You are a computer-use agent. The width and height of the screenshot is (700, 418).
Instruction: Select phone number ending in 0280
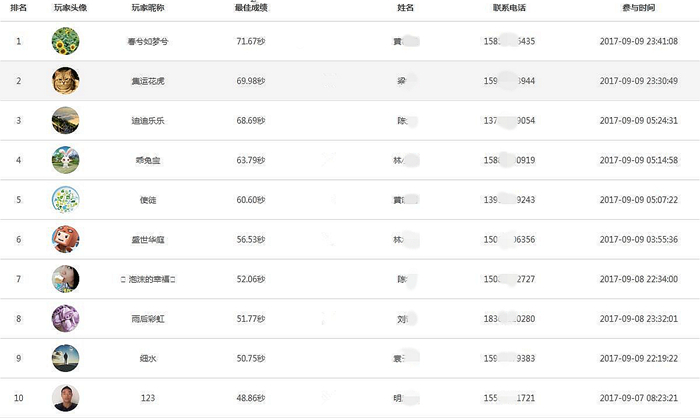coord(509,319)
